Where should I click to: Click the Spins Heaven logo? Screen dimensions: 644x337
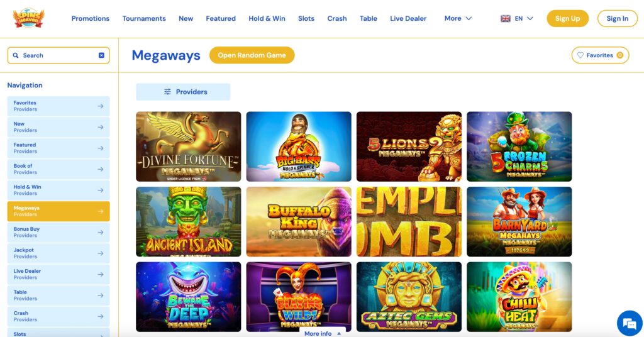click(28, 18)
